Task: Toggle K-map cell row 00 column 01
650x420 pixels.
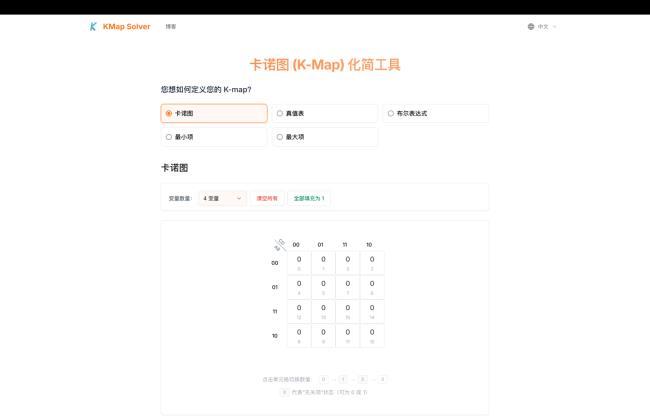Action: click(323, 263)
